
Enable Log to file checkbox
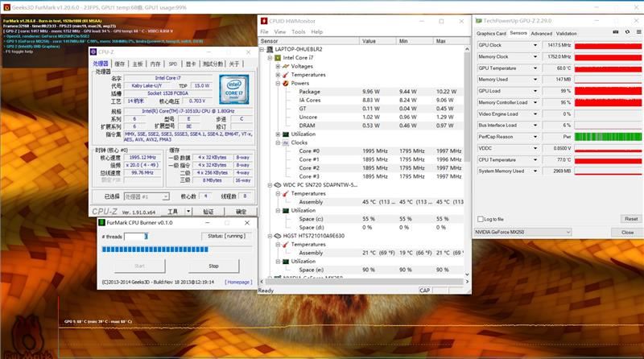coord(480,219)
